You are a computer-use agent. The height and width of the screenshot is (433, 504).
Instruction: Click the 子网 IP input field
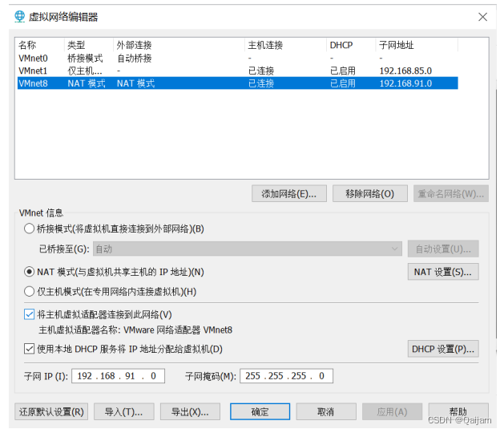point(119,376)
